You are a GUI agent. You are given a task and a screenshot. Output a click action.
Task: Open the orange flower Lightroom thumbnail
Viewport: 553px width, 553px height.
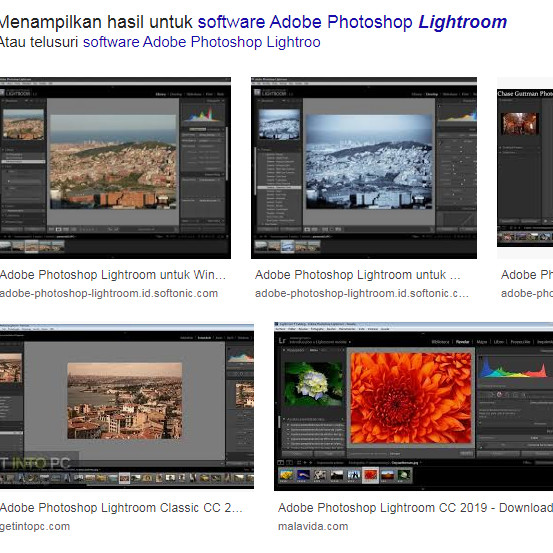click(x=413, y=406)
